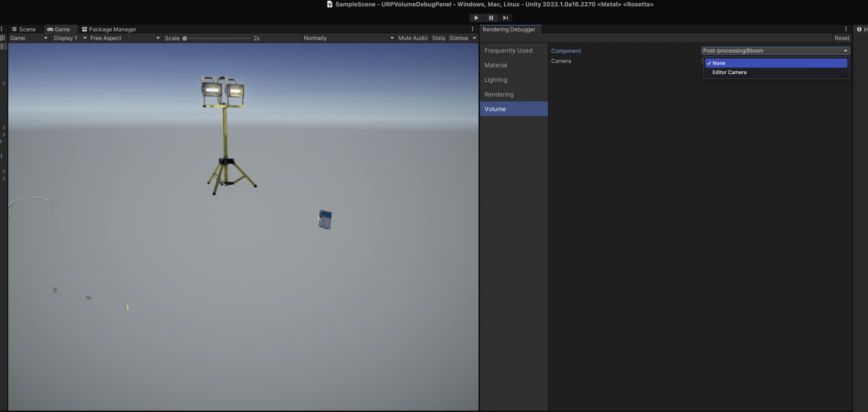Select the Lighting debugger section
The width and height of the screenshot is (868, 412).
point(496,80)
